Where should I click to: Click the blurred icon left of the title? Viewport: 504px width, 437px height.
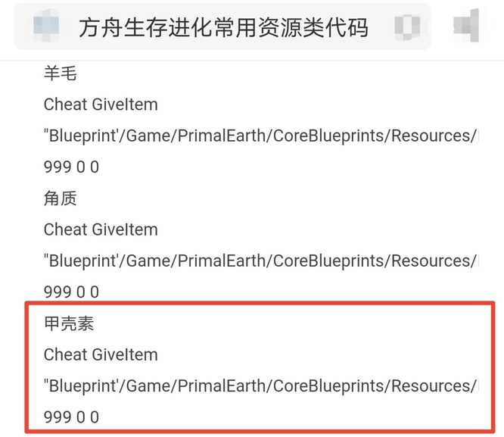coord(48,27)
